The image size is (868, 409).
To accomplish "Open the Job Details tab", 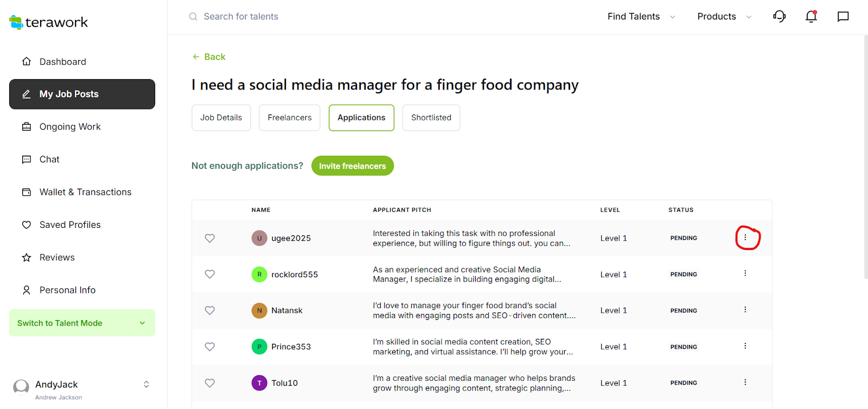I will 221,118.
